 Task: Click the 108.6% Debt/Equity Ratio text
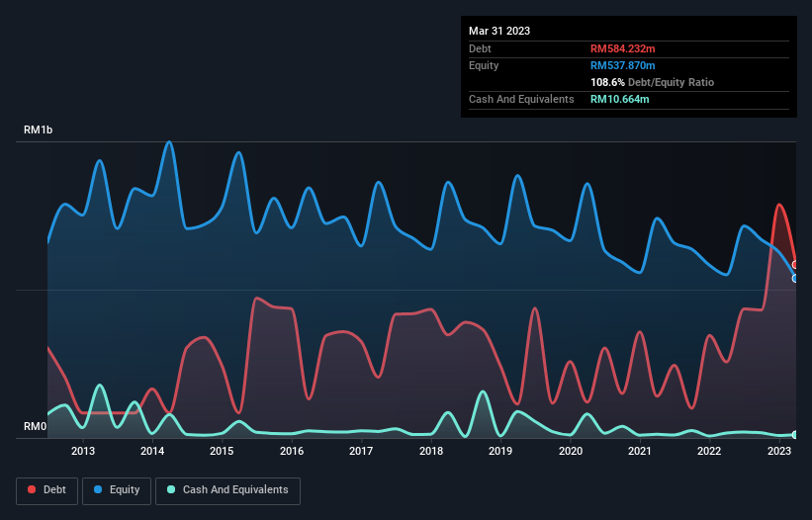pos(652,82)
